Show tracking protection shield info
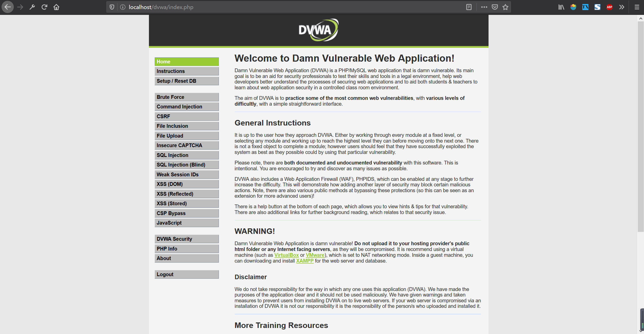Viewport: 644px width, 334px height. [112, 7]
